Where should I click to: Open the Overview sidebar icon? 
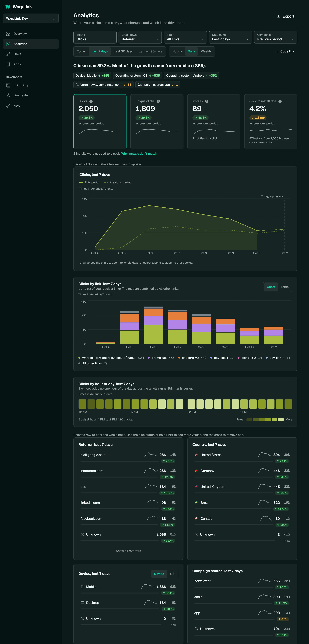click(8, 34)
